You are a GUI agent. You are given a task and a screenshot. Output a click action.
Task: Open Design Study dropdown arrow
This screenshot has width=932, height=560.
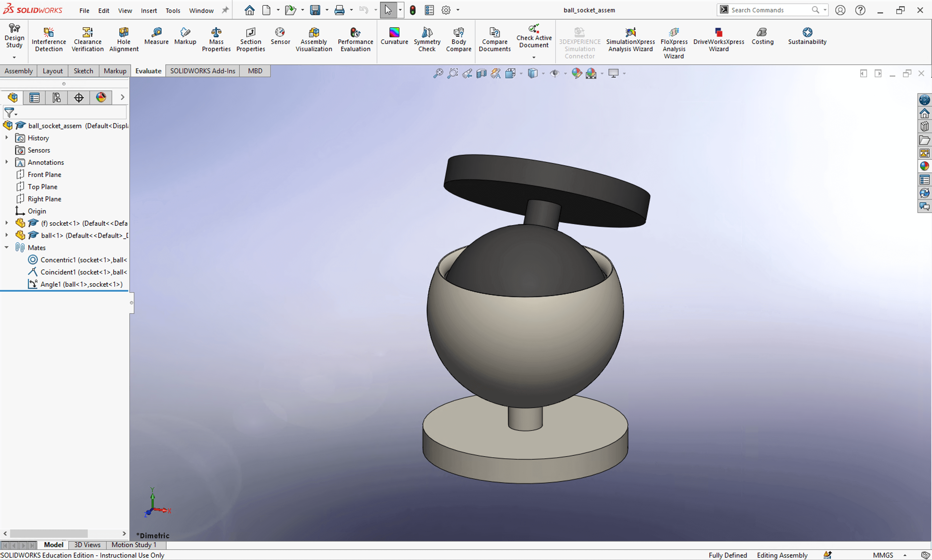click(14, 57)
